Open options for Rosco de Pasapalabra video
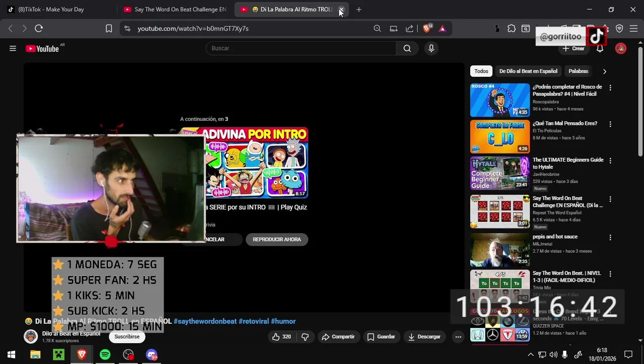The image size is (644, 364). [610, 88]
